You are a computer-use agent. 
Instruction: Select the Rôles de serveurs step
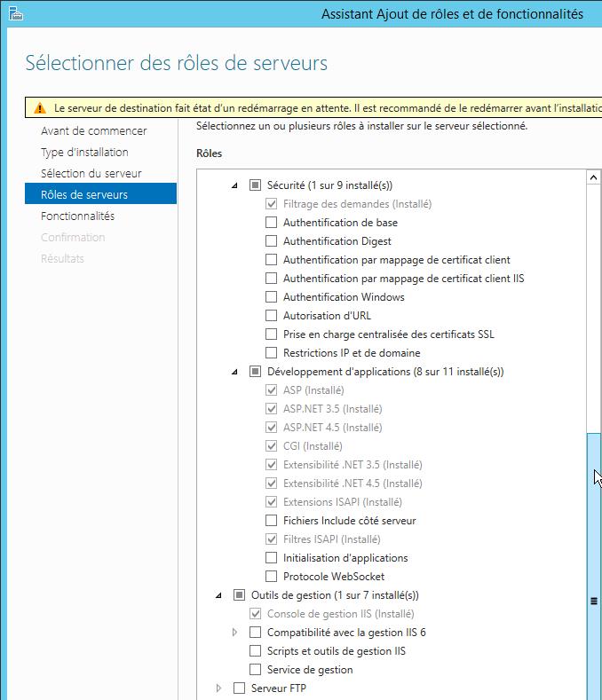point(101,193)
